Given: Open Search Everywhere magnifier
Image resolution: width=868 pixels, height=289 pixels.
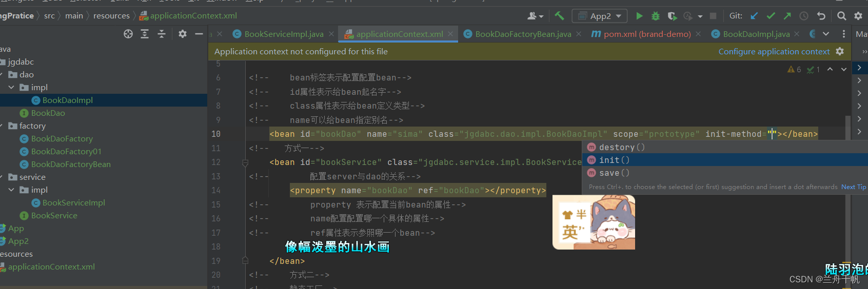Looking at the screenshot, I should [x=842, y=16].
